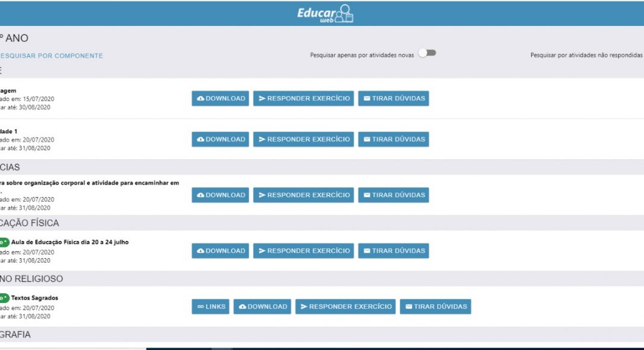
Task: Click Tirar Dúvidas for Educação Física class
Action: (x=393, y=251)
